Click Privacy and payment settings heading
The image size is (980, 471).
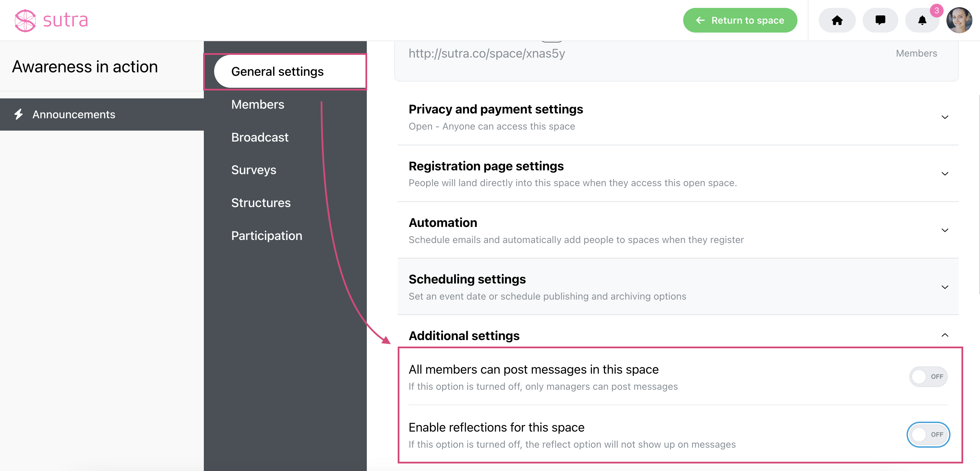(x=496, y=109)
